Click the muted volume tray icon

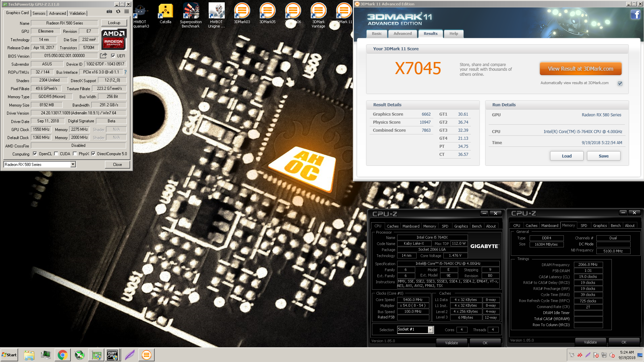tap(612, 355)
